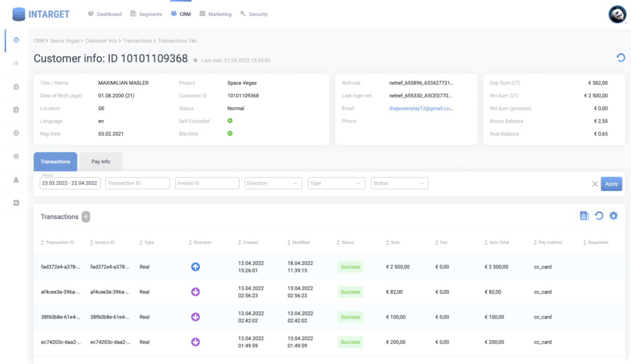Click transaction ID ec74203c-daa2-...
The width and height of the screenshot is (631, 364).
tap(60, 342)
